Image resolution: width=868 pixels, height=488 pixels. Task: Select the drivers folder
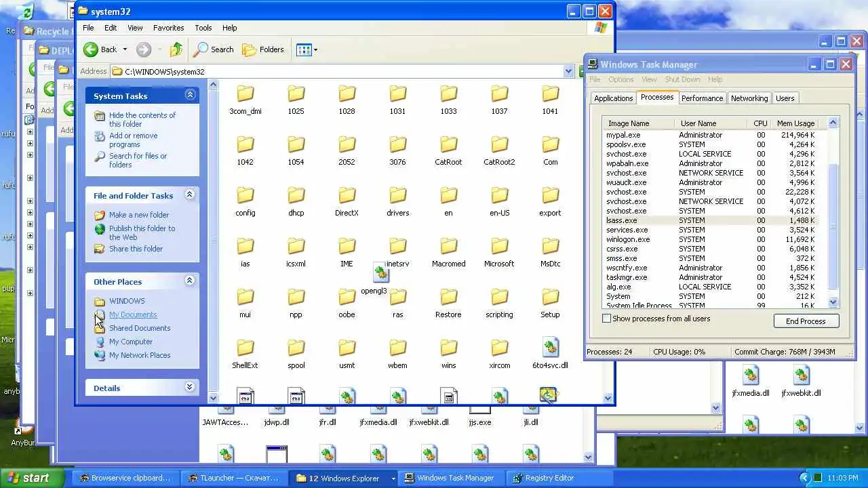pos(397,201)
